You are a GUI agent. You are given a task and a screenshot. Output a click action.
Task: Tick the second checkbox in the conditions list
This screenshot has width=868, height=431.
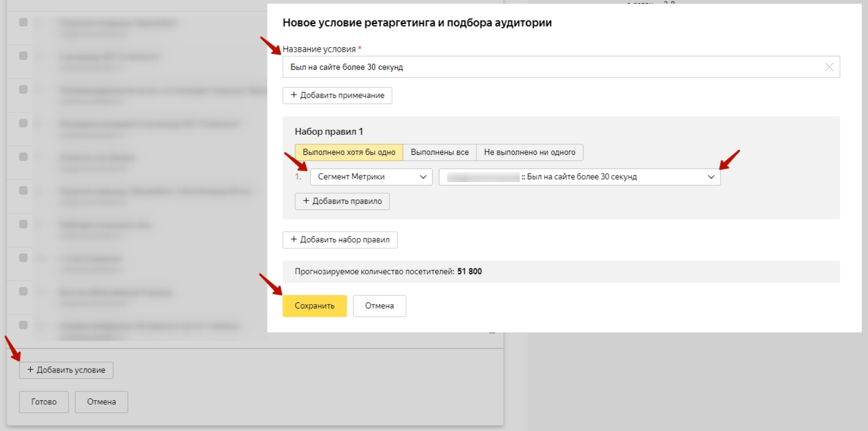point(23,56)
